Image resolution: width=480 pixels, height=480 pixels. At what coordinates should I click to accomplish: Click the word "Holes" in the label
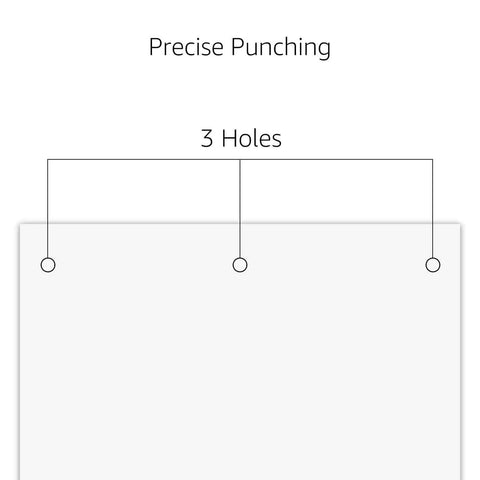[x=252, y=138]
